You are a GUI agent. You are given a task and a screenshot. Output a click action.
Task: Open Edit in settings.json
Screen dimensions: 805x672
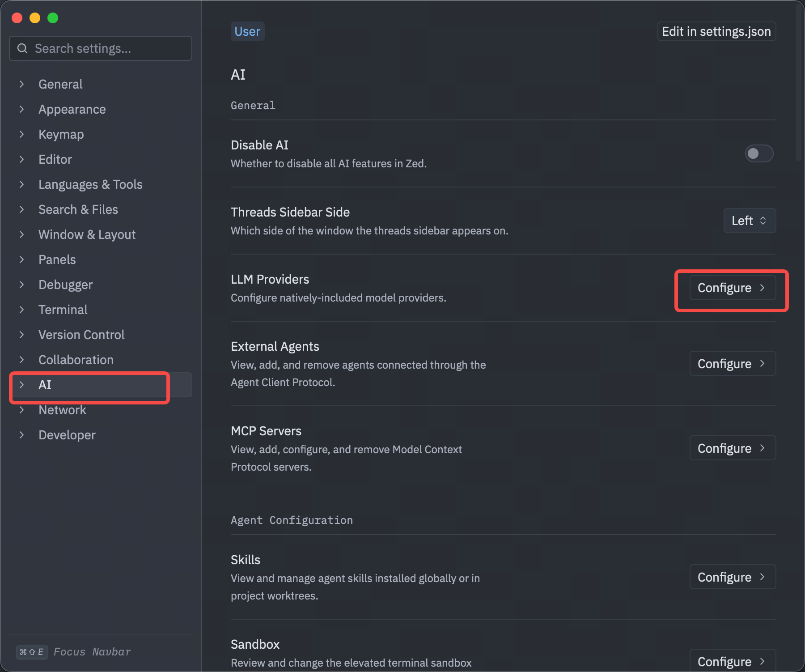pos(716,31)
